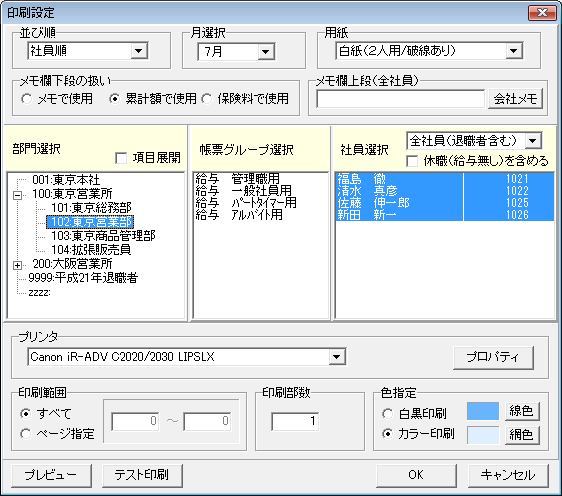Click the 印刷部数 copies input field
Screen dimensions: 562x496
tap(295, 421)
